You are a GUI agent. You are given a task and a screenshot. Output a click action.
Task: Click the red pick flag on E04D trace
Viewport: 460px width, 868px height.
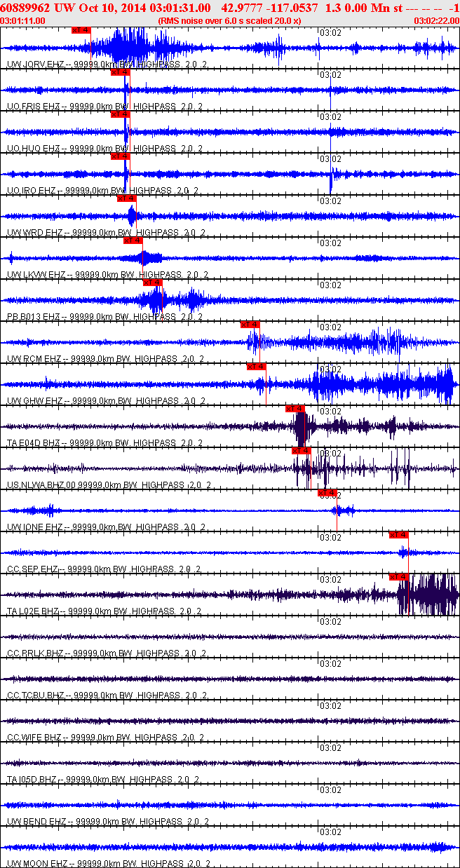[x=295, y=409]
